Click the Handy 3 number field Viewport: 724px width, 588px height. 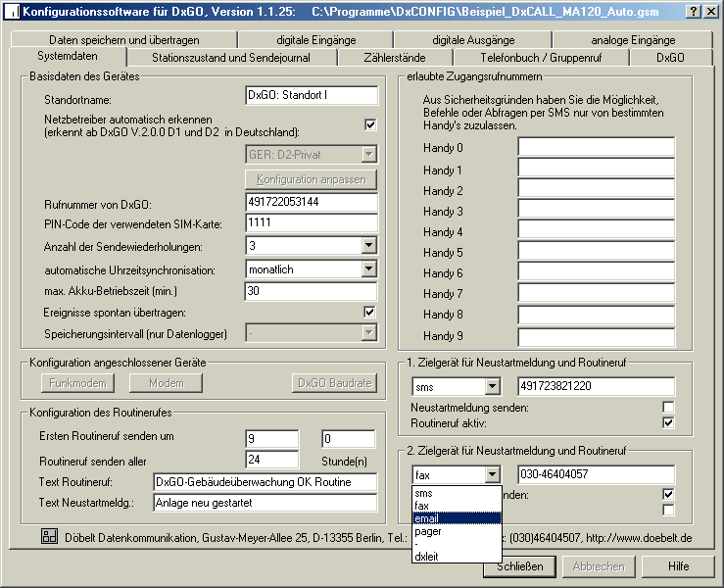point(596,209)
